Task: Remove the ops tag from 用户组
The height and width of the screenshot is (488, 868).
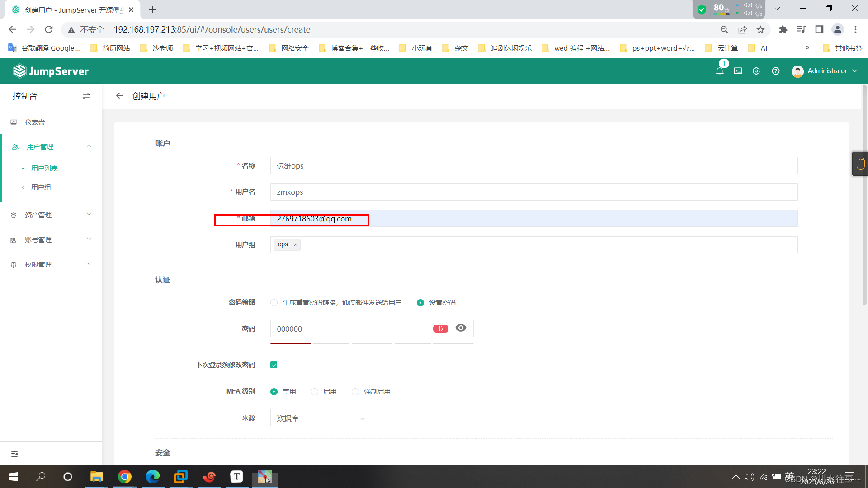Action: 295,245
